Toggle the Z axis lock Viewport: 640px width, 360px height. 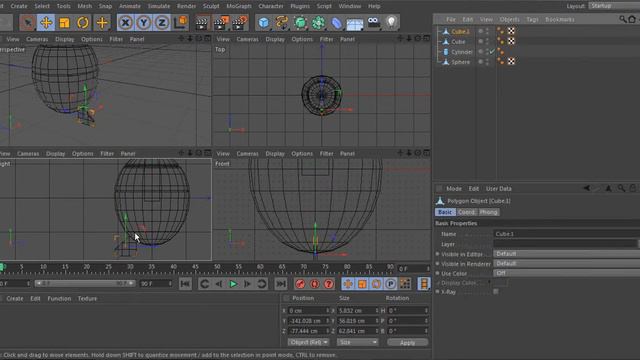click(x=162, y=22)
